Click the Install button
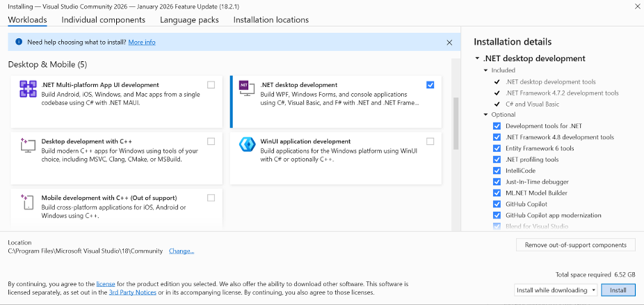The height and width of the screenshot is (305, 644). pyautogui.click(x=618, y=290)
